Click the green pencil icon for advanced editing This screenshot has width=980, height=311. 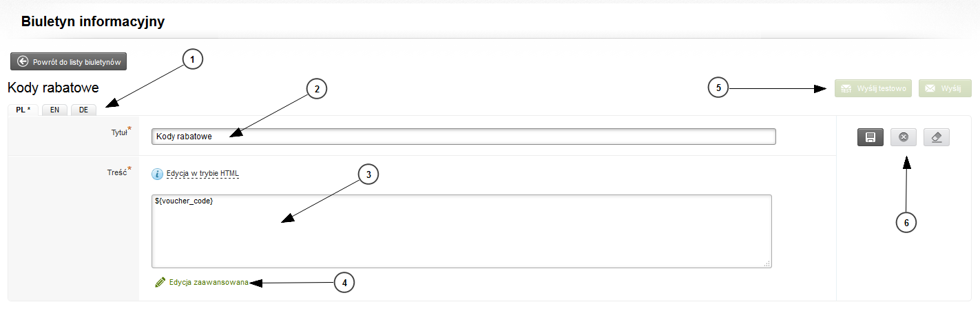160,282
